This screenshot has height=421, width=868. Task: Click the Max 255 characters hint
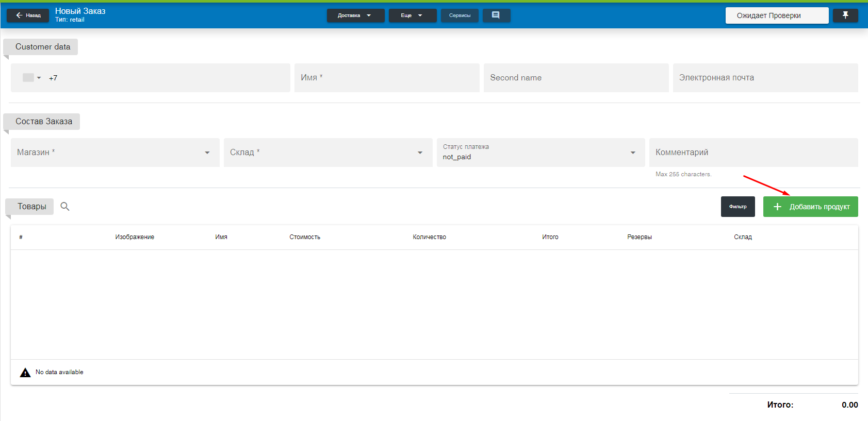683,174
